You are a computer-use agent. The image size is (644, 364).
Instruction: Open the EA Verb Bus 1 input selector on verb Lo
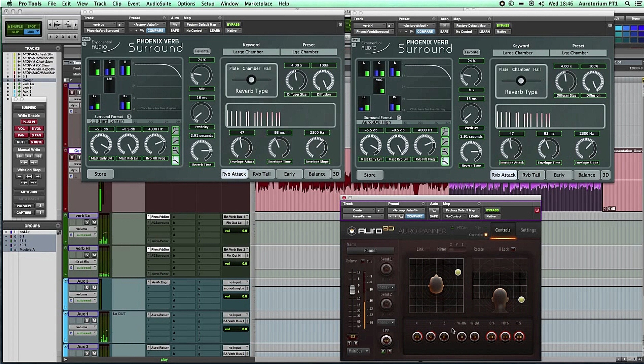[236, 216]
